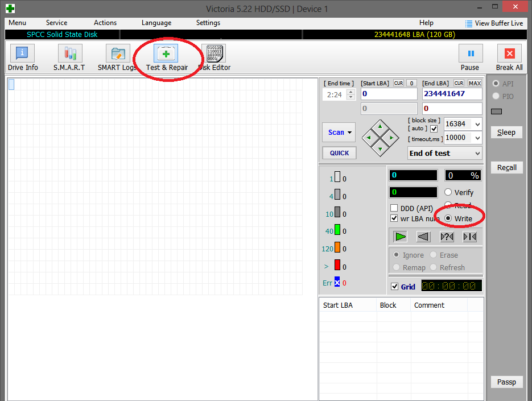Click the right arrow in navigation diamond

(391, 138)
